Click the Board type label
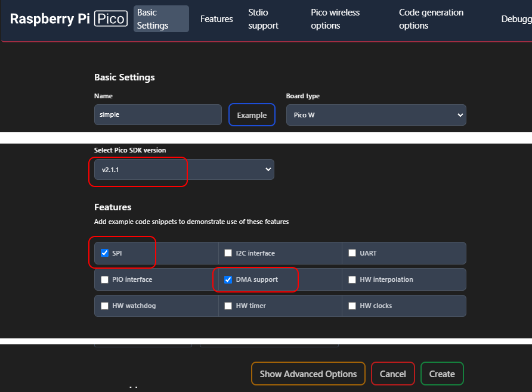 click(302, 96)
